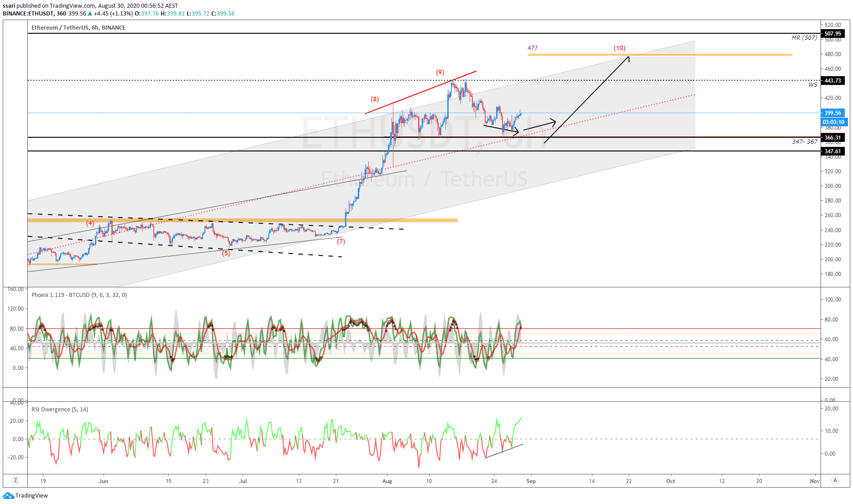
Task: Click the Jun date on time axis
Action: pyautogui.click(x=104, y=481)
